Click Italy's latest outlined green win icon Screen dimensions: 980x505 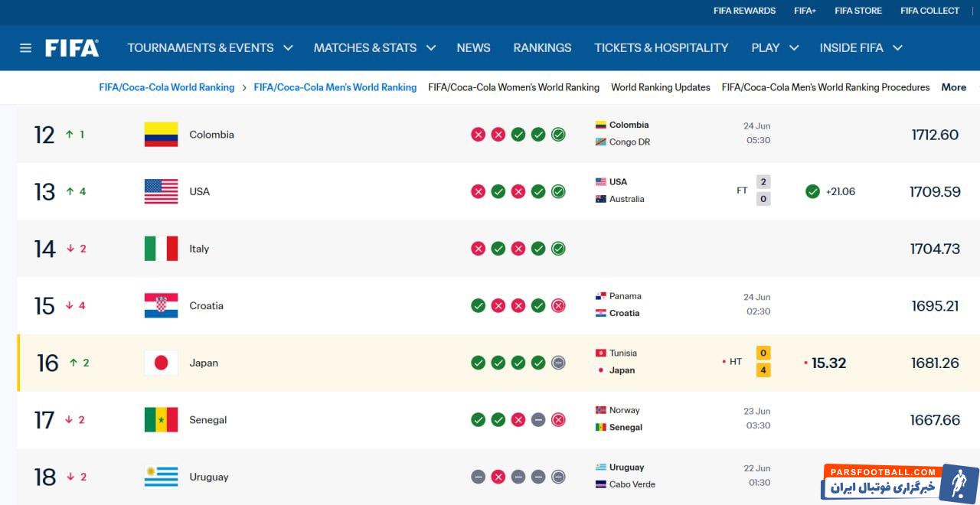click(558, 249)
